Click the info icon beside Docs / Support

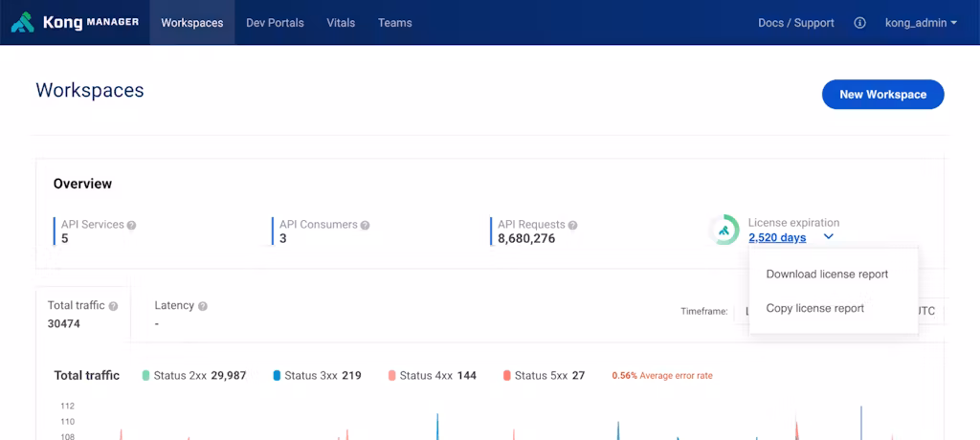click(x=859, y=23)
